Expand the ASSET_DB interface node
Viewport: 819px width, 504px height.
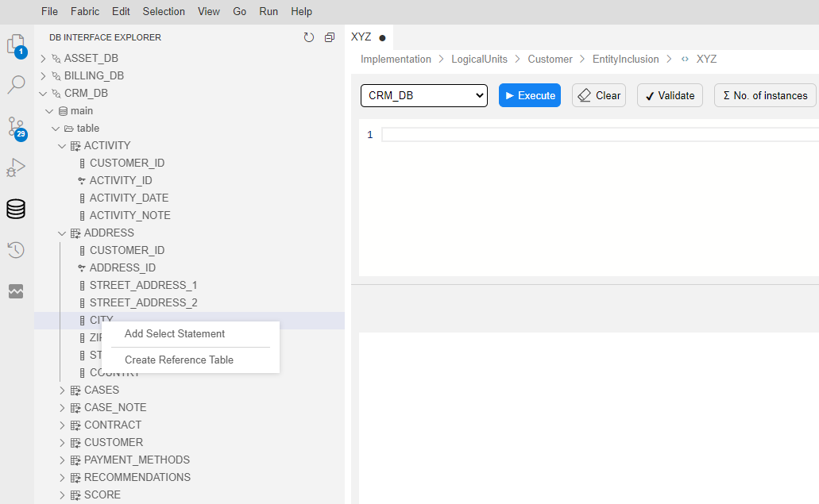(x=44, y=59)
